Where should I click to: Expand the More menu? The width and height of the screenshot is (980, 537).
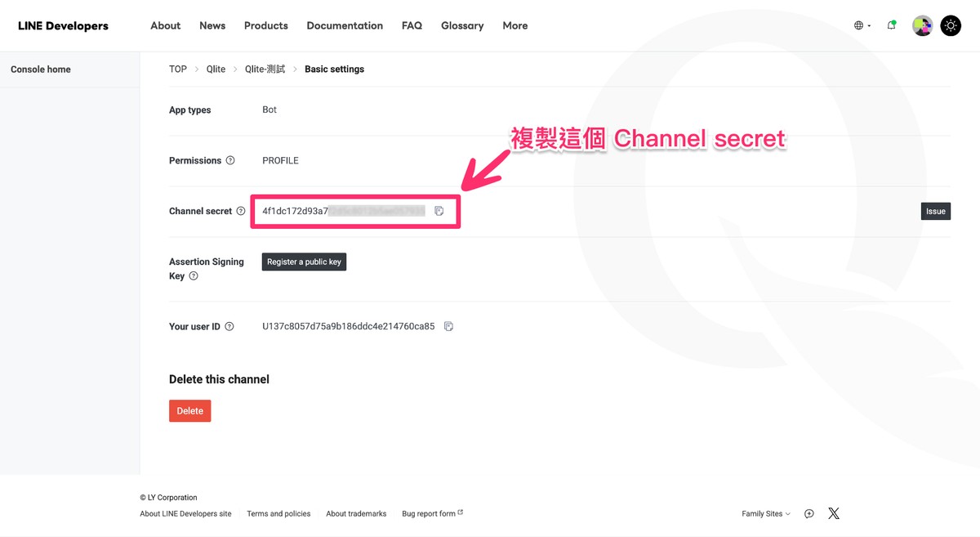click(x=515, y=25)
